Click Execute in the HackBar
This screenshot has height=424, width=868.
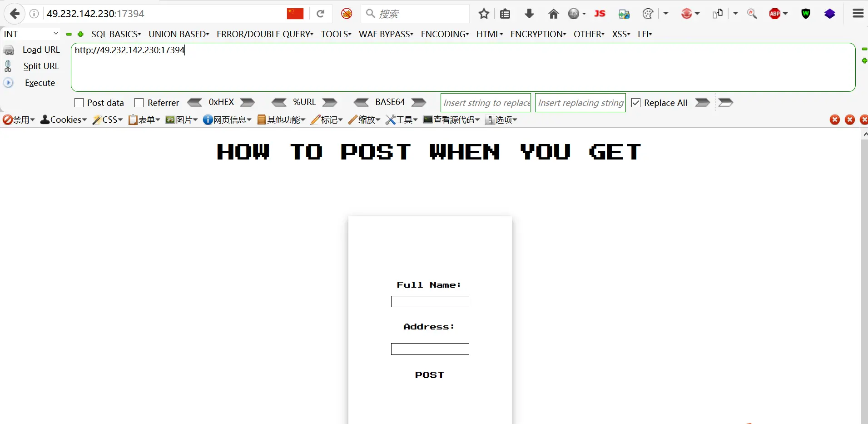[x=40, y=83]
